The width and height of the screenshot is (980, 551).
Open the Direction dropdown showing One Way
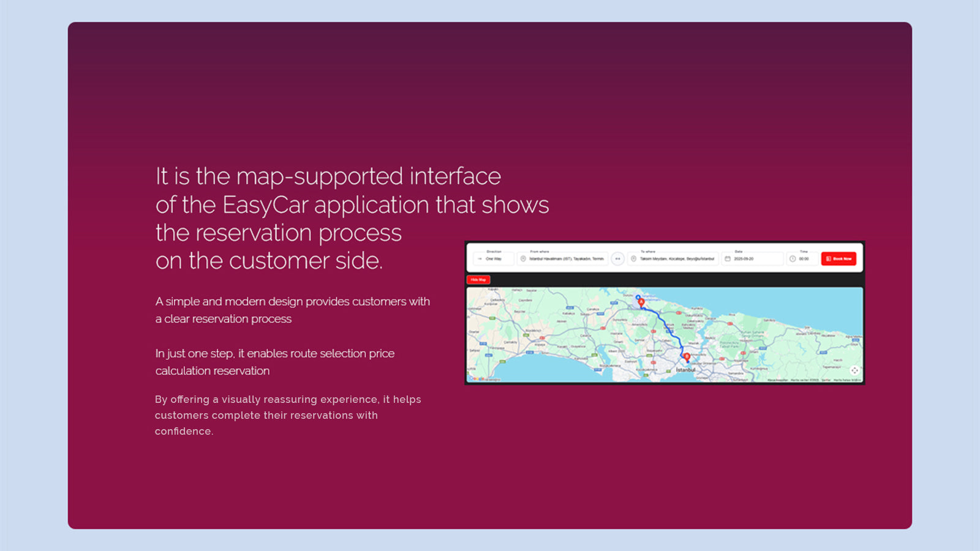point(493,259)
